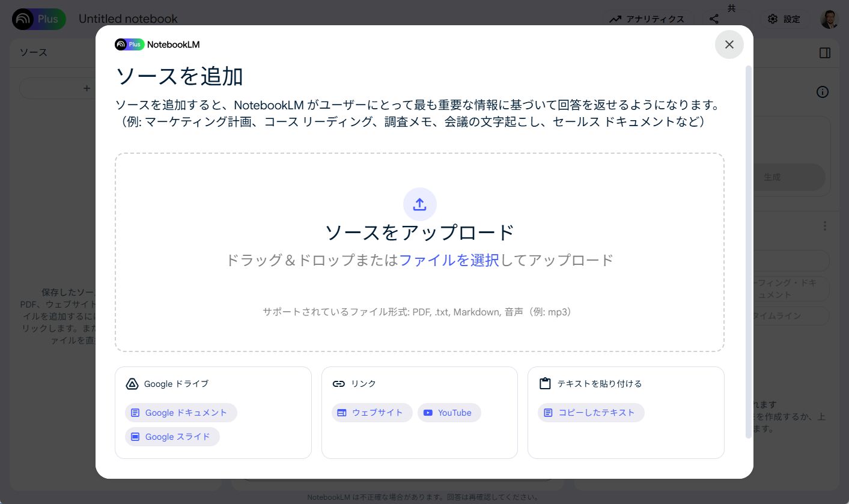Open the three-dot more options icon
This screenshot has width=849, height=504.
pyautogui.click(x=826, y=226)
